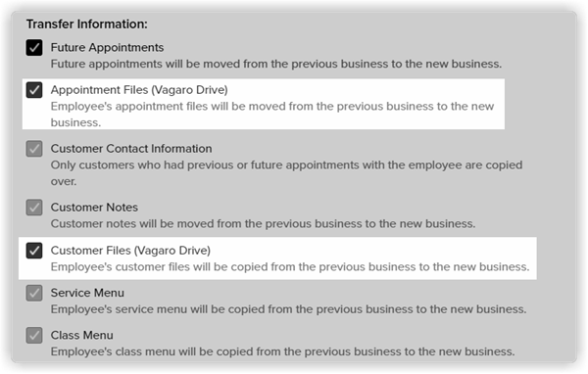The image size is (588, 374).
Task: Click description about future appointments being moved
Action: click(276, 64)
